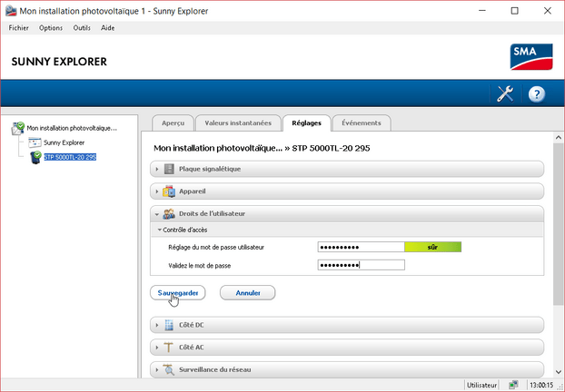Image resolution: width=565 pixels, height=392 pixels.
Task: Select the Réglages tab
Action: click(x=307, y=123)
